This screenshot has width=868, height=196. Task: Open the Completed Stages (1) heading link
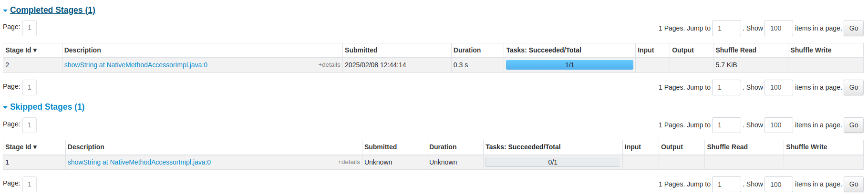tap(52, 10)
